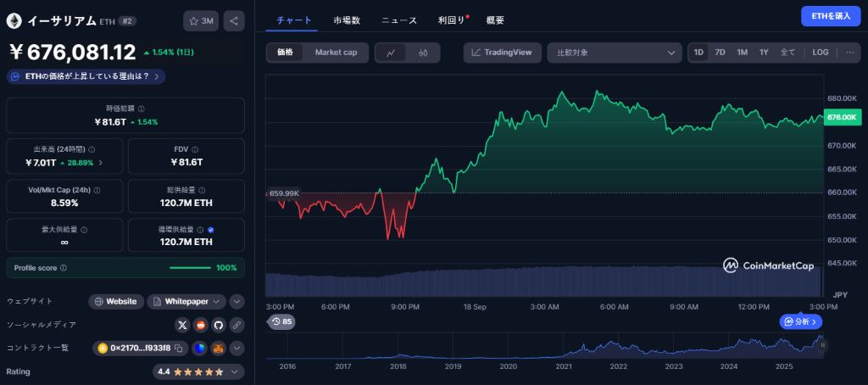Select the 1M time range
The height and width of the screenshot is (385, 868).
tap(743, 53)
